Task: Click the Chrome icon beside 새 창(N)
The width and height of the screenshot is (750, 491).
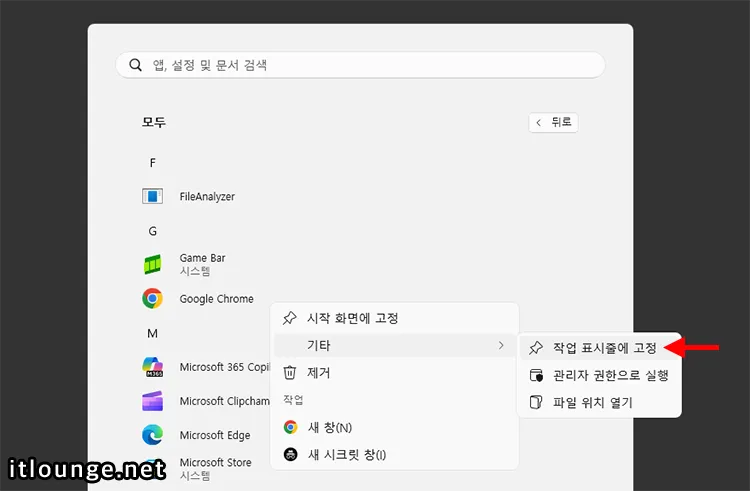Action: point(290,427)
